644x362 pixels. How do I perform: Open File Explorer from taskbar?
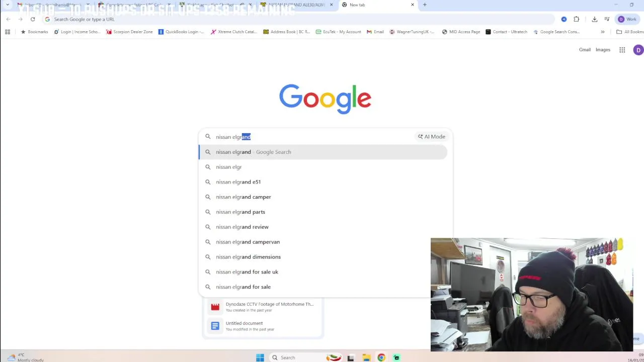(366, 357)
